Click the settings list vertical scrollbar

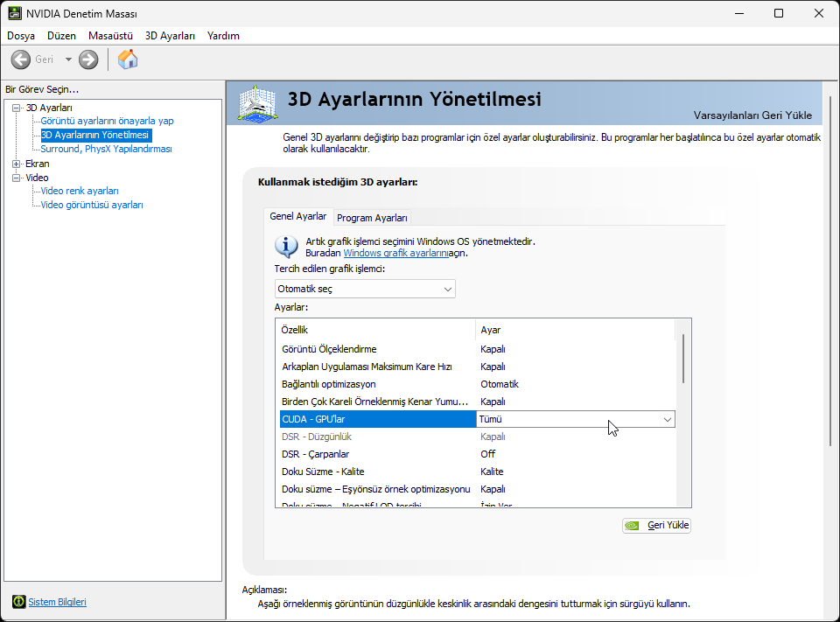pyautogui.click(x=683, y=359)
